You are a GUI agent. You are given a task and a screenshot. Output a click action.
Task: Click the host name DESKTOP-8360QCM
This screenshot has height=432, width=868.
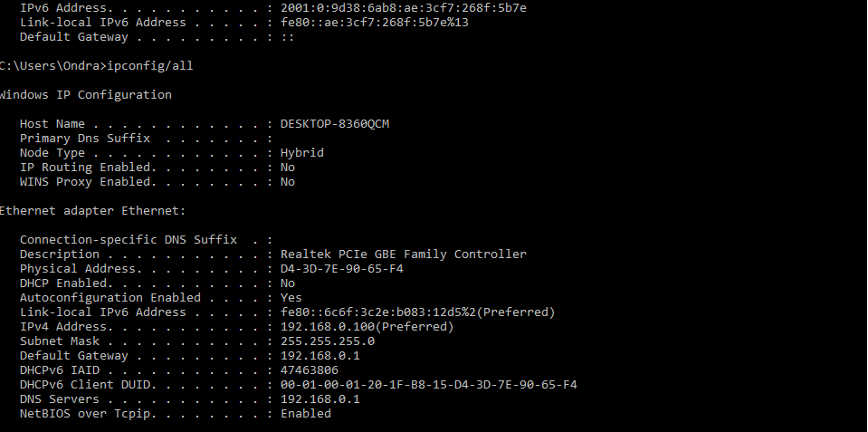coord(334,124)
